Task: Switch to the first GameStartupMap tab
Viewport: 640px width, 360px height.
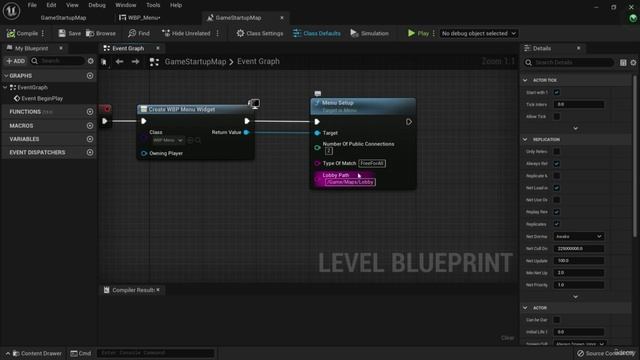Action: pyautogui.click(x=63, y=18)
